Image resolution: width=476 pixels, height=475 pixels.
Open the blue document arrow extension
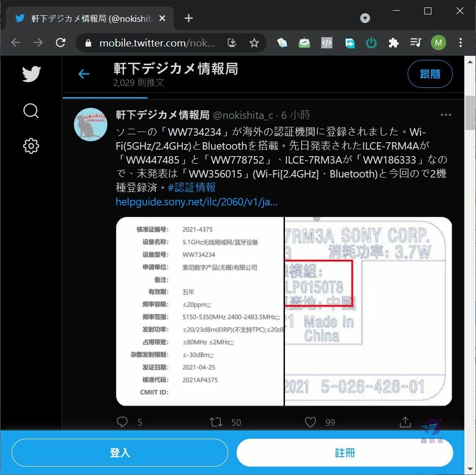(x=349, y=43)
